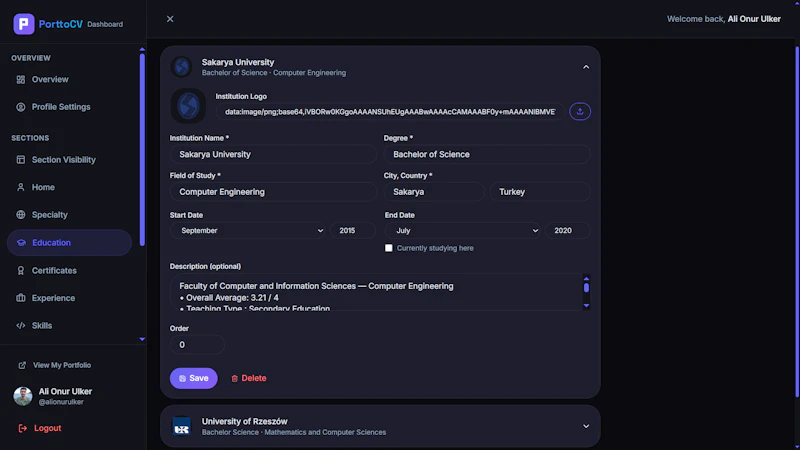Click description scroll-up arrow
This screenshot has height=450, width=800.
point(586,279)
